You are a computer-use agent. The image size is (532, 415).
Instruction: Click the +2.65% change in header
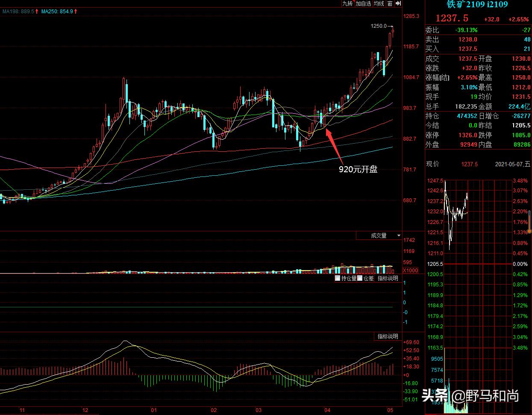pyautogui.click(x=518, y=19)
